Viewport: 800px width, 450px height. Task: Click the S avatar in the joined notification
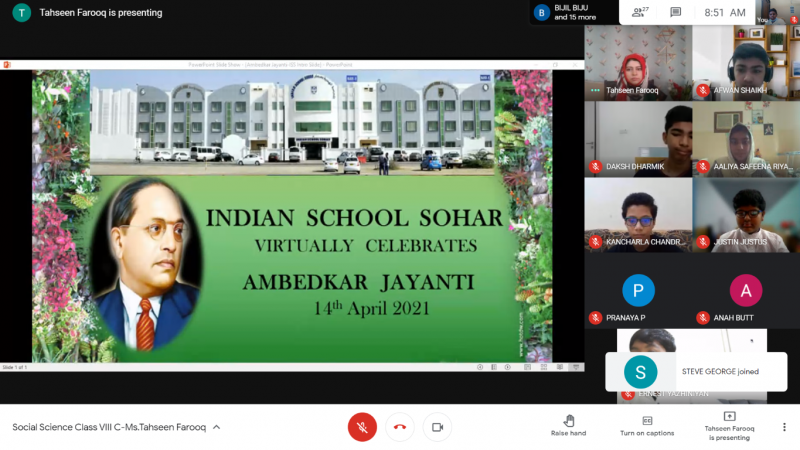[x=640, y=372]
